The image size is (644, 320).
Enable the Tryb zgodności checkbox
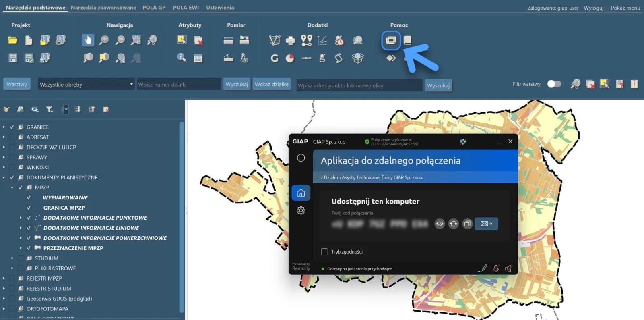(324, 252)
